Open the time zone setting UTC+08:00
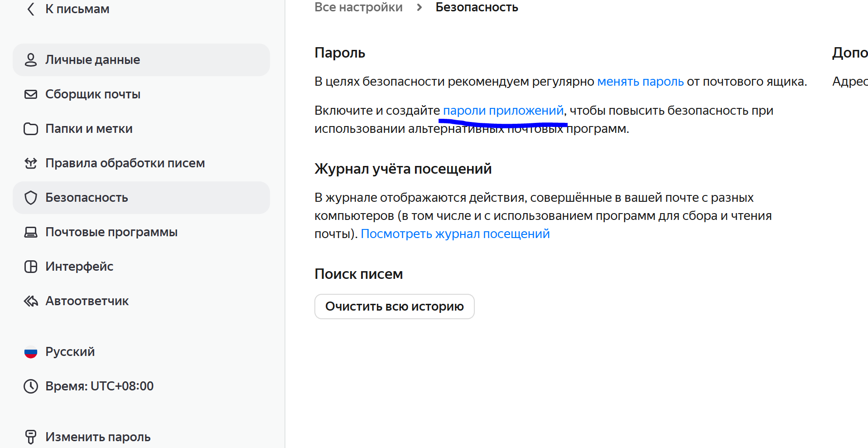This screenshot has height=448, width=868. pos(99,386)
